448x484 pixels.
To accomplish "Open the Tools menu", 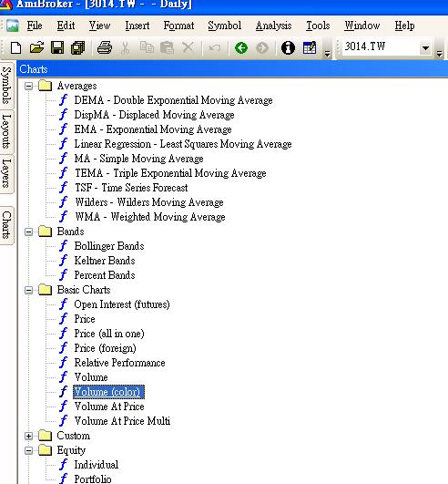I will pyautogui.click(x=318, y=26).
